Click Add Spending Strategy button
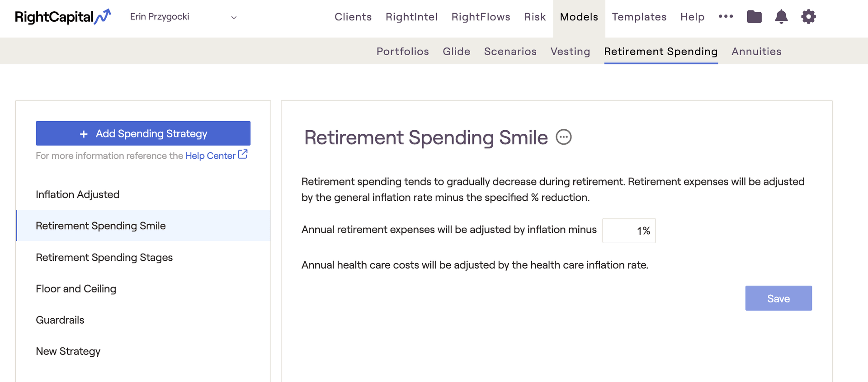Screen dimensions: 868x382 tap(143, 133)
